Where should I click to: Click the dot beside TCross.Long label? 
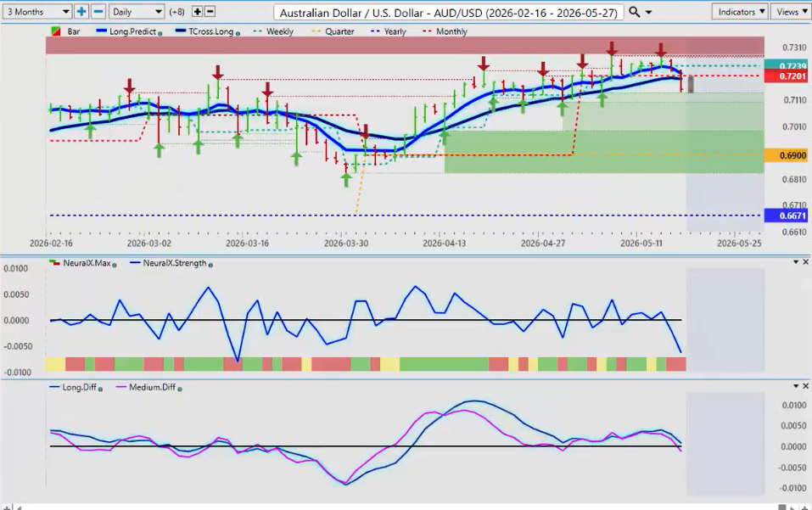pos(238,34)
